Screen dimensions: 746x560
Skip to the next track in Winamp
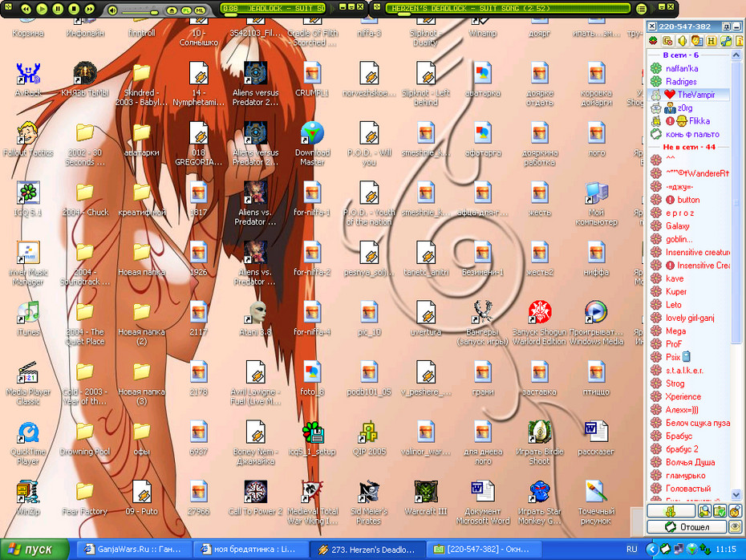click(x=90, y=9)
